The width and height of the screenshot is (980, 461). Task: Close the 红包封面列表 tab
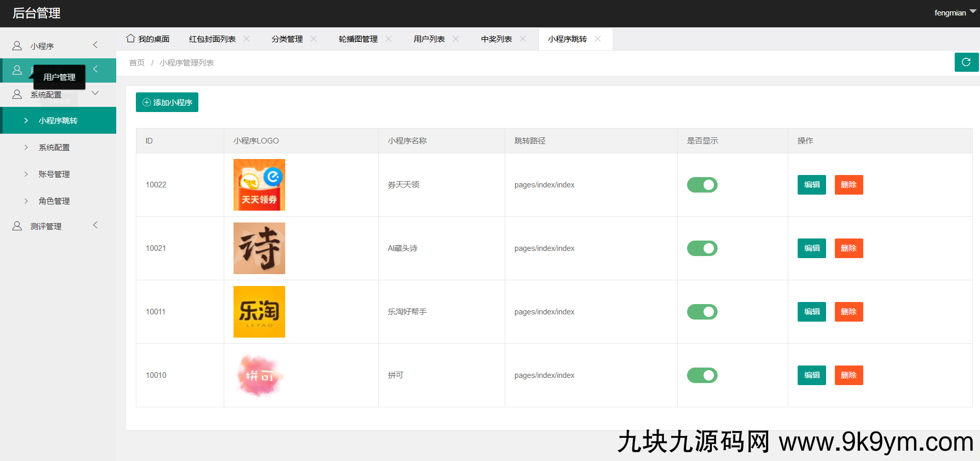[247, 39]
